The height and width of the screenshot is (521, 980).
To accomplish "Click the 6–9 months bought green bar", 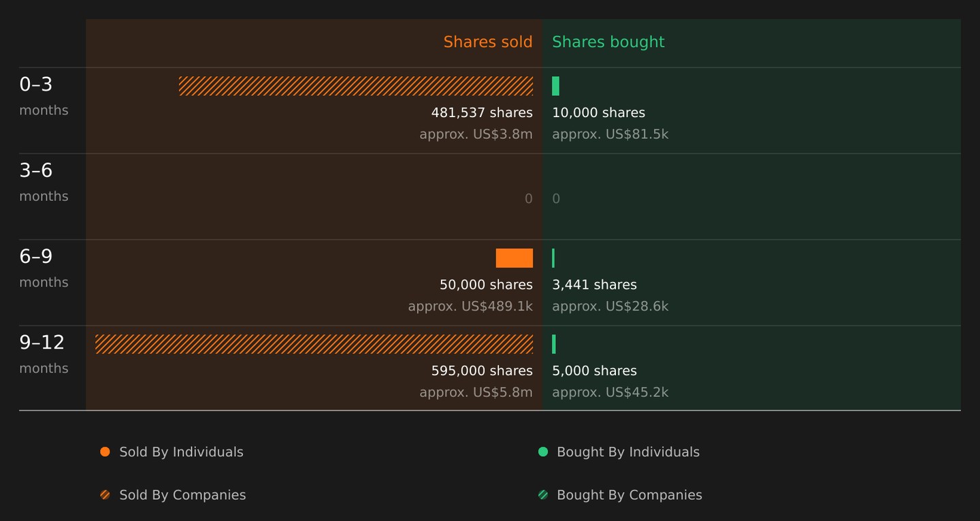I will (553, 258).
